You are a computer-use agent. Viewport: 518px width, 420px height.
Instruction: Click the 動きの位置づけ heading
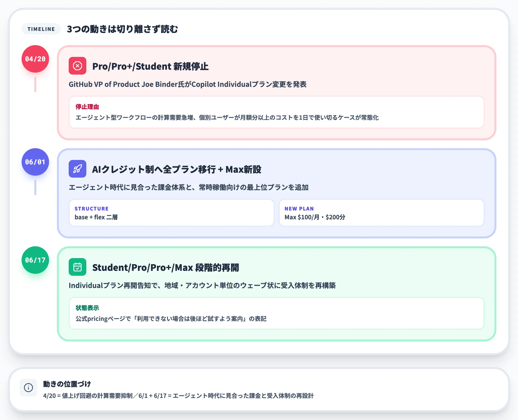coord(67,384)
